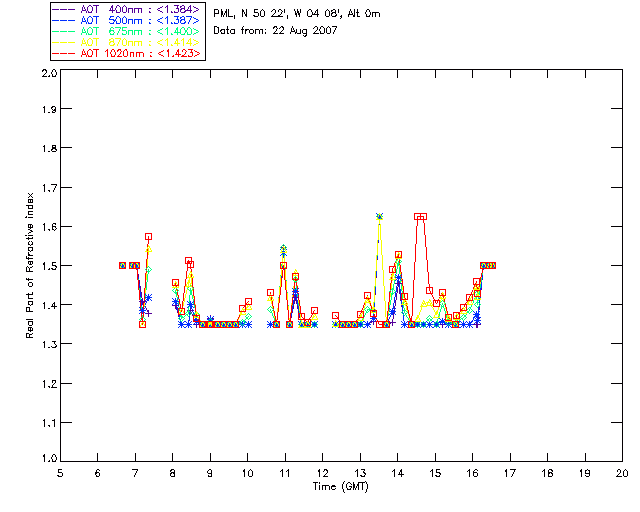Click the AOT 1020nm legend entry

tap(126, 53)
